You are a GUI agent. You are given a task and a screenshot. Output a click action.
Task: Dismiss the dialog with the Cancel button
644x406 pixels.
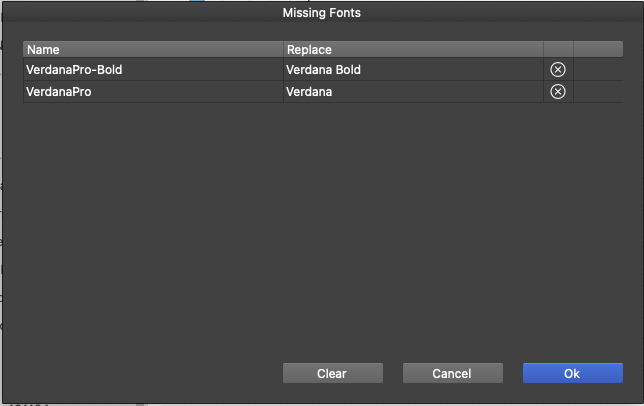pyautogui.click(x=453, y=373)
